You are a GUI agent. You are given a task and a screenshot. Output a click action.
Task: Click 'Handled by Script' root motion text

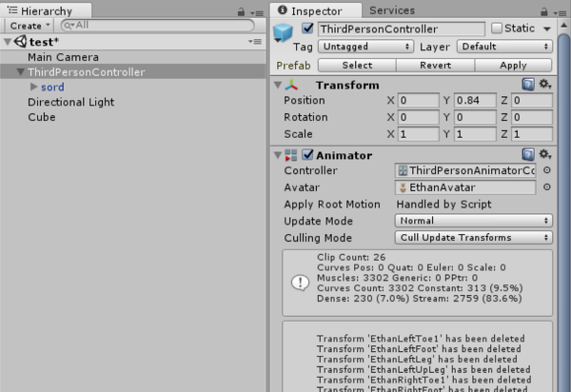tap(443, 205)
